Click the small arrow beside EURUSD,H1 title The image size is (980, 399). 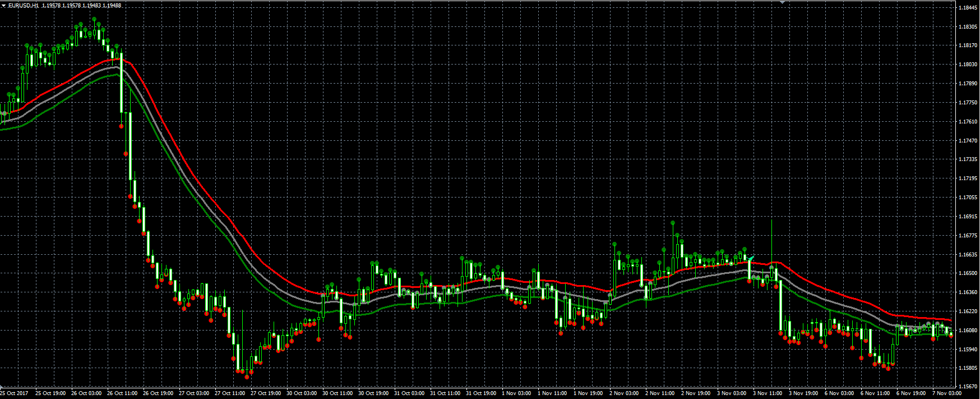tap(3, 5)
